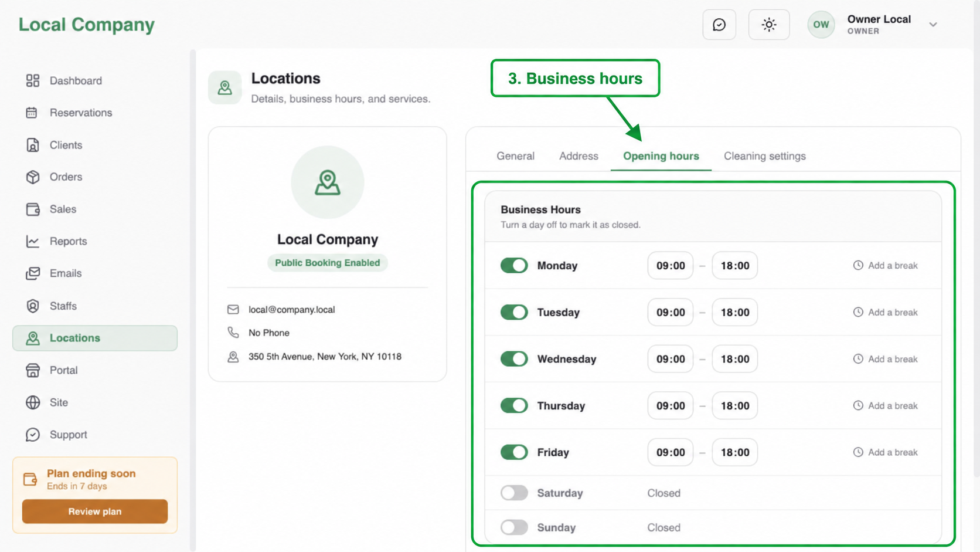
Task: Click the Saturday Closed status text
Action: coord(663,493)
